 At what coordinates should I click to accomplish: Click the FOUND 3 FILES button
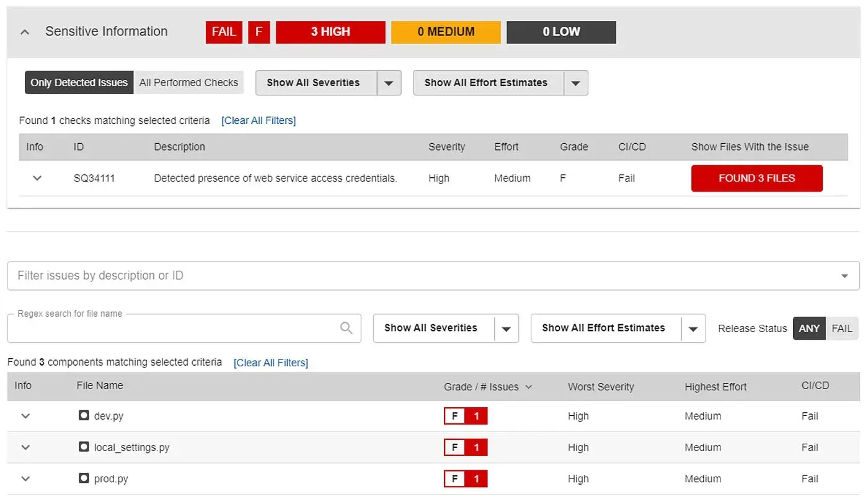click(x=756, y=178)
